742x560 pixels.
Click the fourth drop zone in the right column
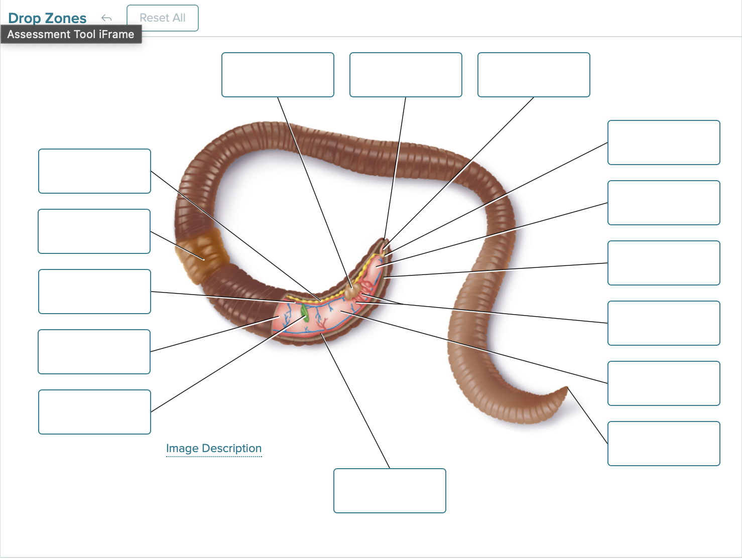click(664, 323)
